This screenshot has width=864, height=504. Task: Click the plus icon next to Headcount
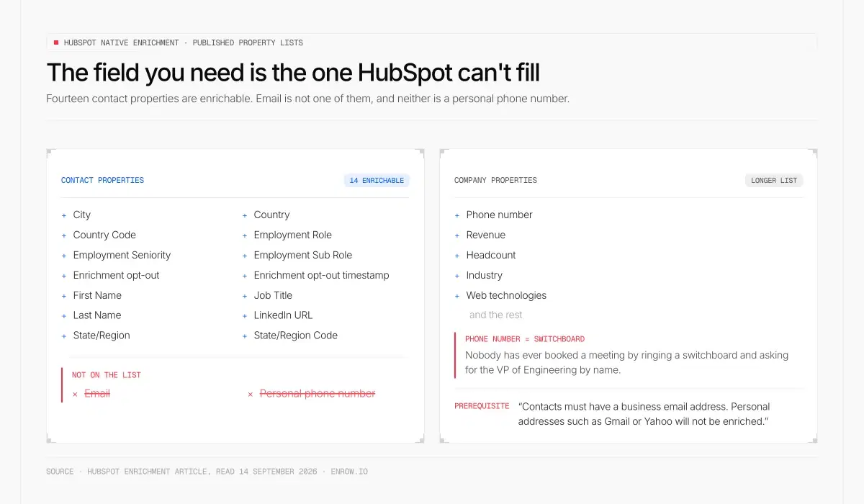coord(457,256)
